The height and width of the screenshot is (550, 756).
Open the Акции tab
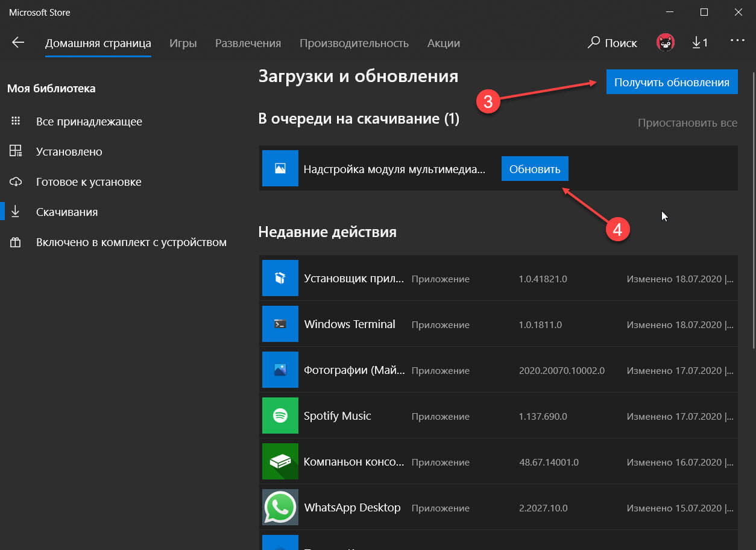[x=443, y=43]
